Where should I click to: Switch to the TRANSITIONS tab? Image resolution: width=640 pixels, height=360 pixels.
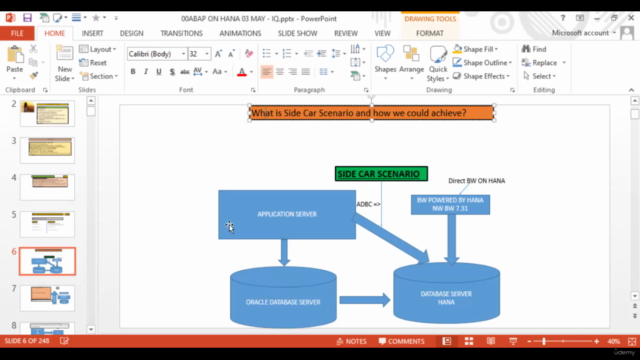181,33
